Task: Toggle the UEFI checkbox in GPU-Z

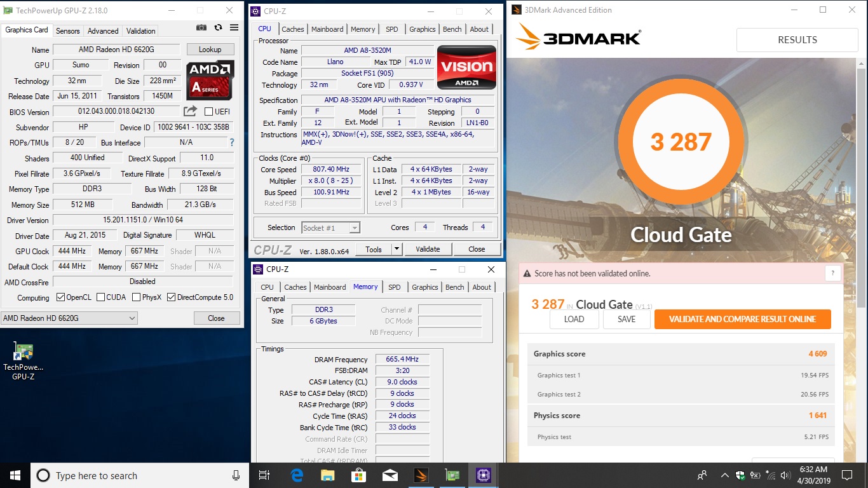Action: click(x=208, y=112)
